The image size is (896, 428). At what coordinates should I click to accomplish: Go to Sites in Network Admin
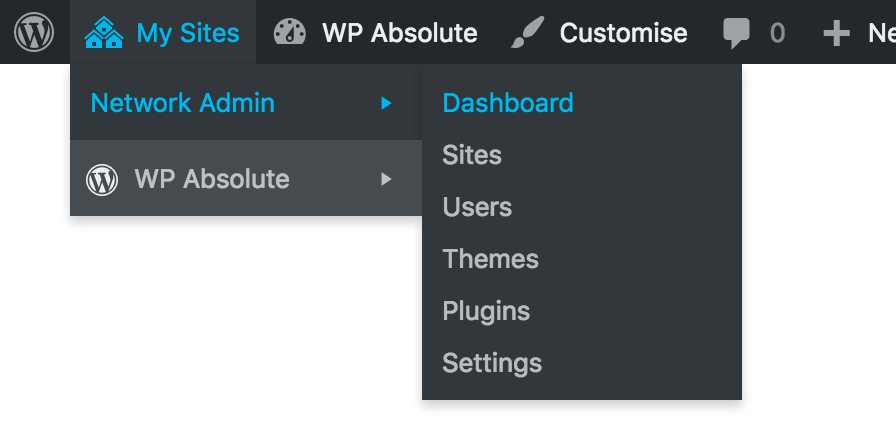coord(472,155)
